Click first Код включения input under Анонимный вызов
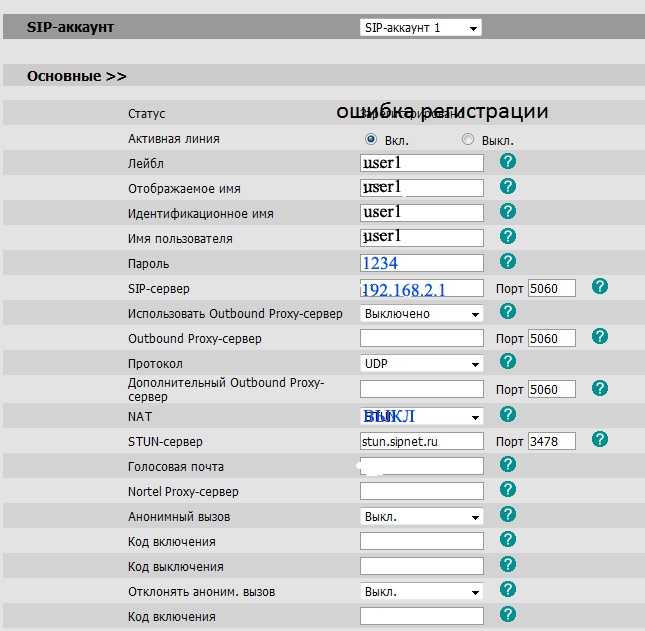This screenshot has height=631, width=645. click(x=422, y=541)
